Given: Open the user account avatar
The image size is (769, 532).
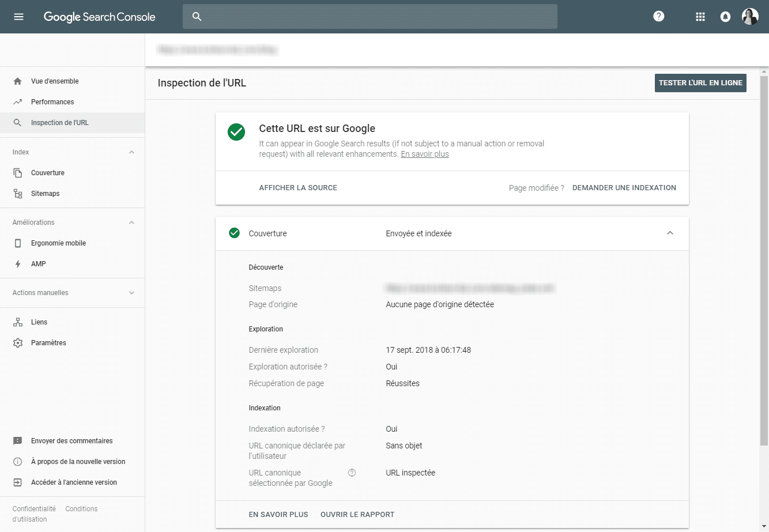Looking at the screenshot, I should 750,17.
